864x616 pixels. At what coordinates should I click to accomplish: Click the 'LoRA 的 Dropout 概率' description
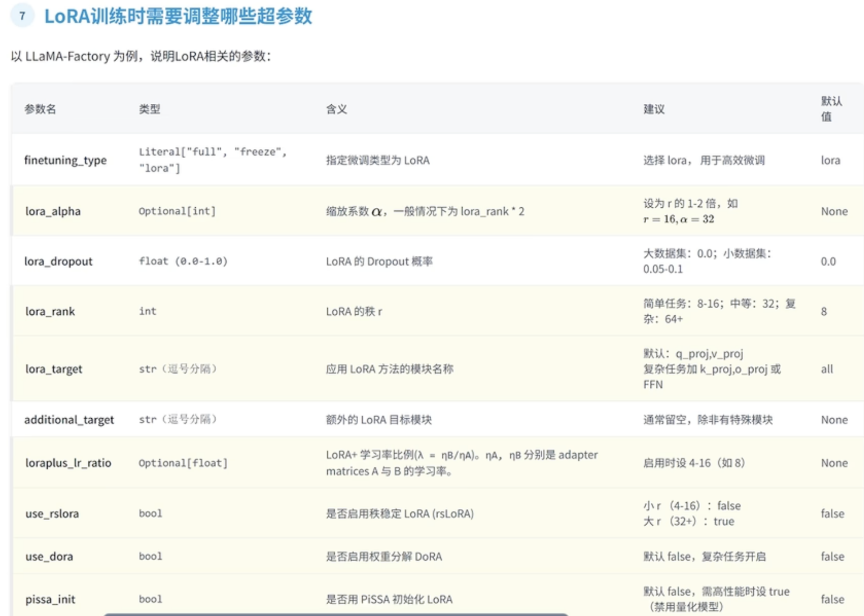[379, 261]
